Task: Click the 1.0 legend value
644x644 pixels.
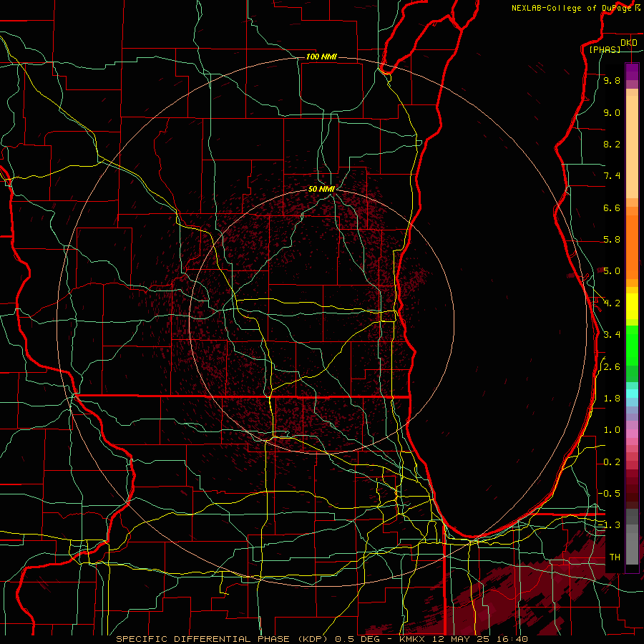Action: tap(612, 431)
